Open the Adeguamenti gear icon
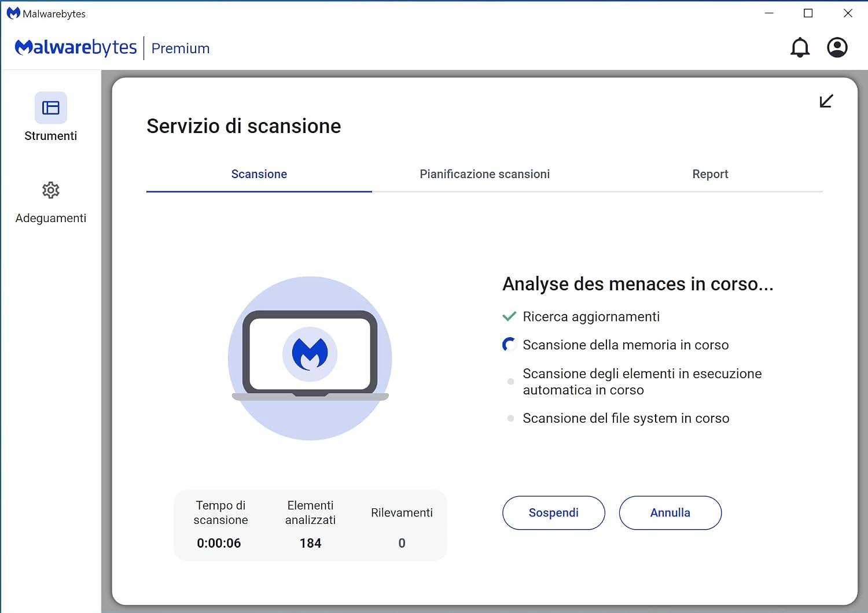The image size is (868, 613). click(51, 190)
